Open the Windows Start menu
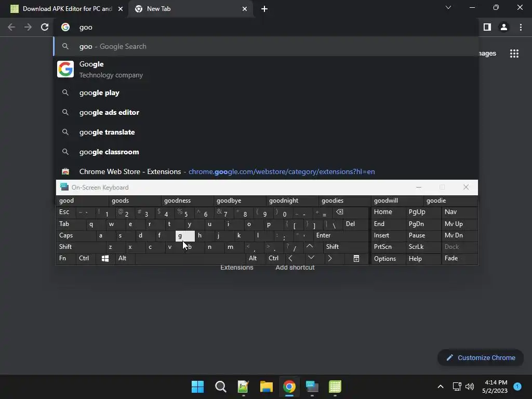Screen dimensions: 532x399 [x=197, y=387]
